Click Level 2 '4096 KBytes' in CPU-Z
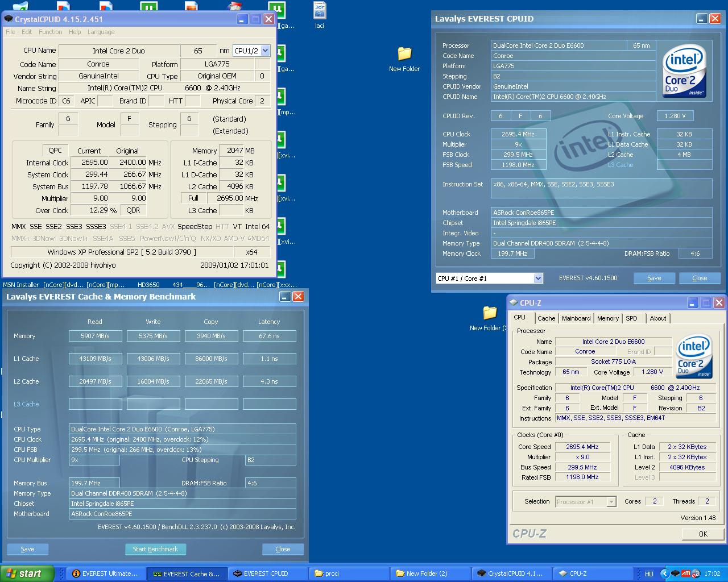This screenshot has width=728, height=582. tap(687, 467)
